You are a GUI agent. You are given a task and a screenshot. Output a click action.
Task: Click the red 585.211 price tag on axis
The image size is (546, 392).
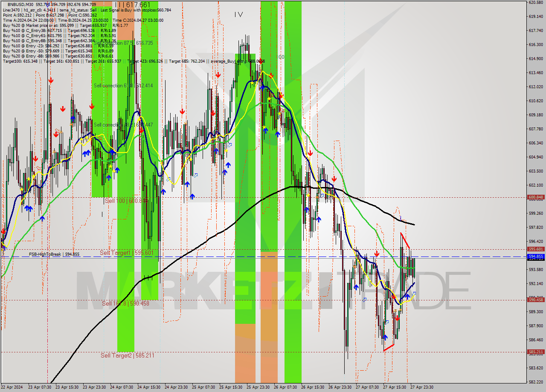[536, 352]
